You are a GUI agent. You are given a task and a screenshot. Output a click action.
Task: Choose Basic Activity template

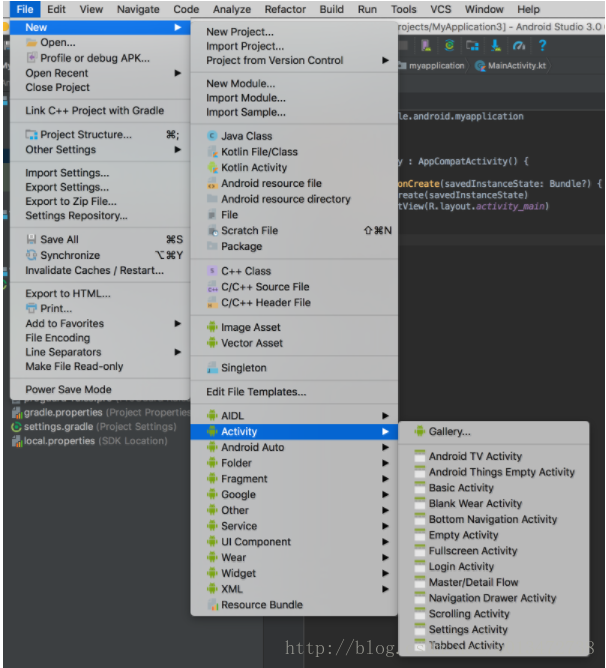(493, 487)
